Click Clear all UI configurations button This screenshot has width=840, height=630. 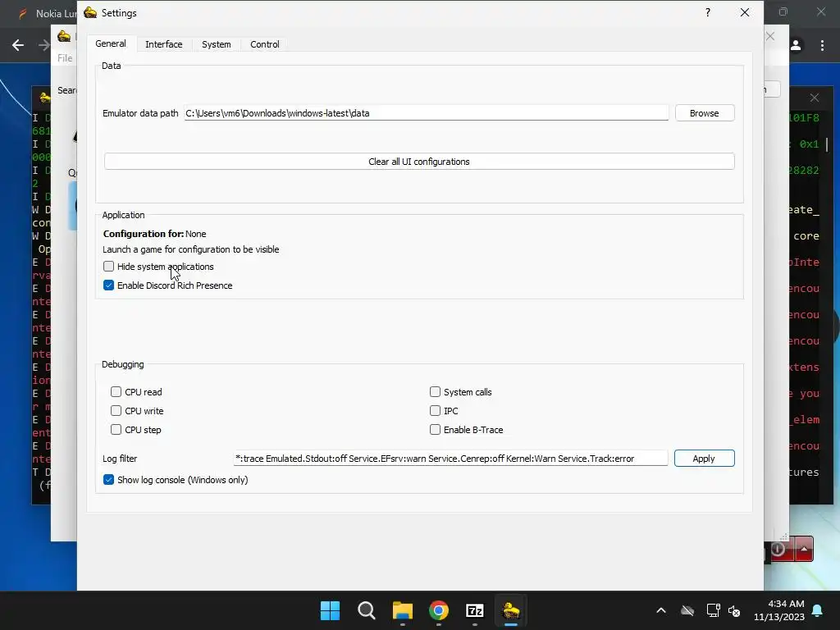coord(419,162)
